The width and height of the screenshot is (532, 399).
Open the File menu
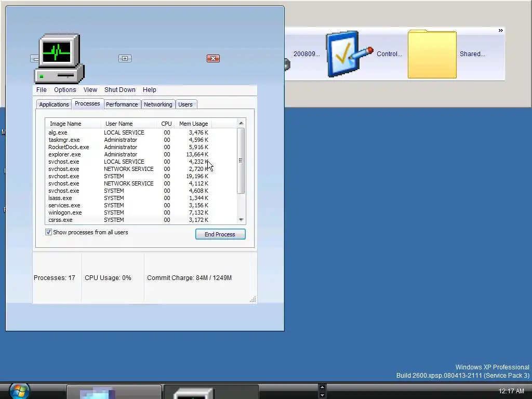[x=42, y=89]
